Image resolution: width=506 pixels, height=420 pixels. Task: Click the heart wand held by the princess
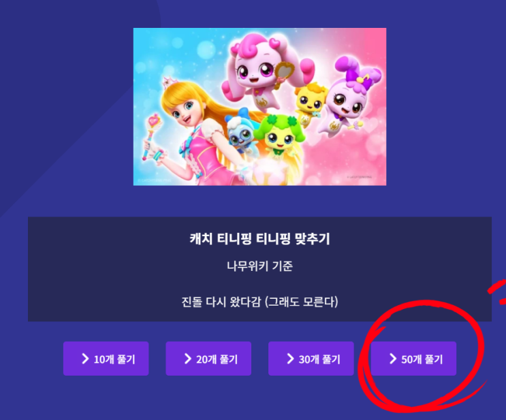(x=151, y=135)
